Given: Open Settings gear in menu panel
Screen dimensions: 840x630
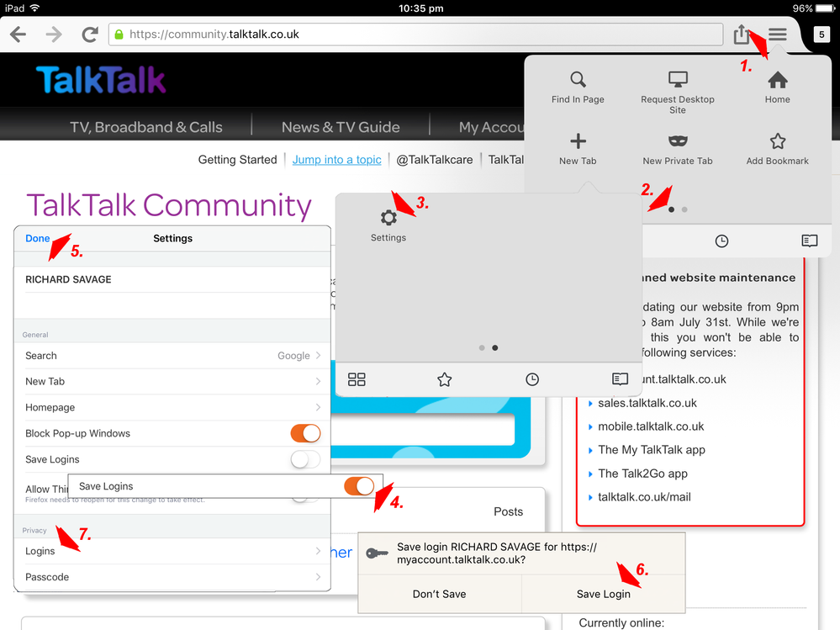Looking at the screenshot, I should pos(388,218).
